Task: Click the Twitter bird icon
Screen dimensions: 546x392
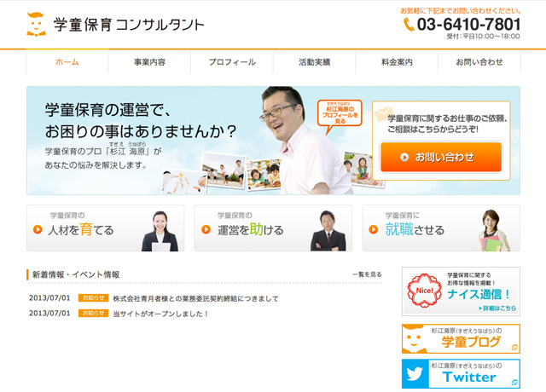Action: click(x=415, y=374)
